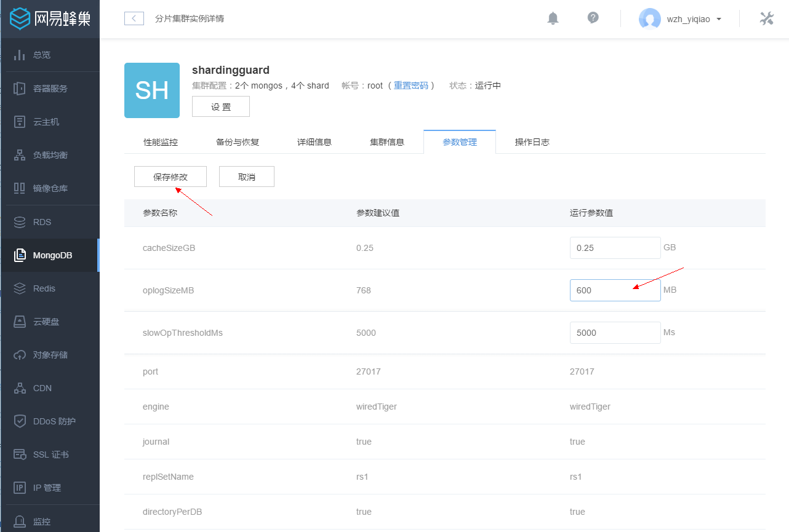This screenshot has width=789, height=532.
Task: Select the 参数管理 tab
Action: (460, 142)
